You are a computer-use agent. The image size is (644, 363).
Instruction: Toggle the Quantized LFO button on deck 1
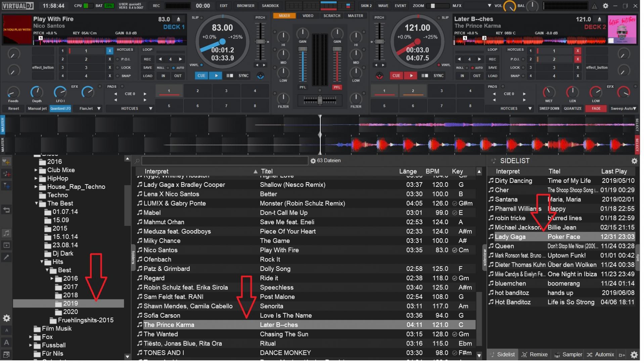pos(60,109)
